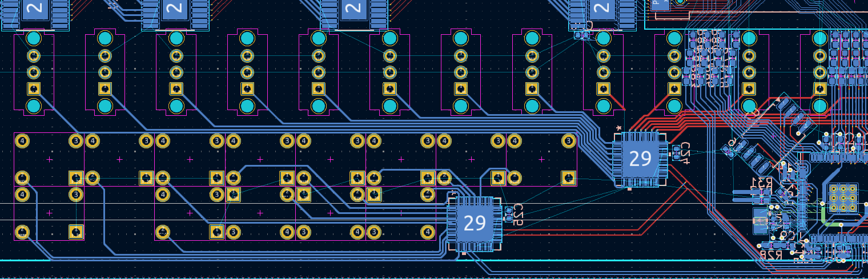Select the leftmost top chip labeled 2
868x279 pixels.
34,9
